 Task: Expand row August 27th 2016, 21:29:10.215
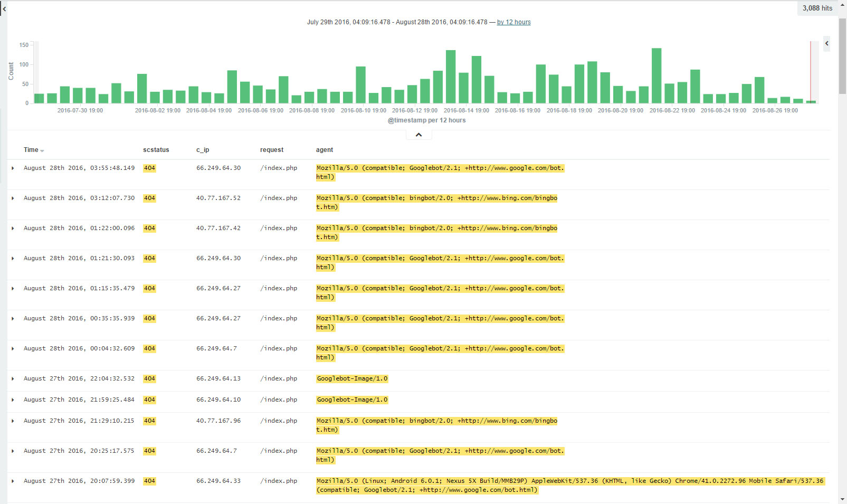13,421
